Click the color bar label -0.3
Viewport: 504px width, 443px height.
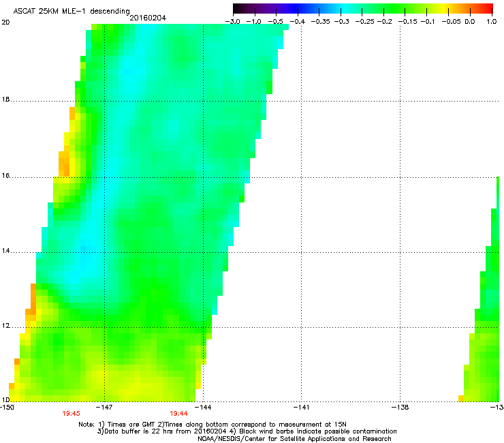pos(341,21)
